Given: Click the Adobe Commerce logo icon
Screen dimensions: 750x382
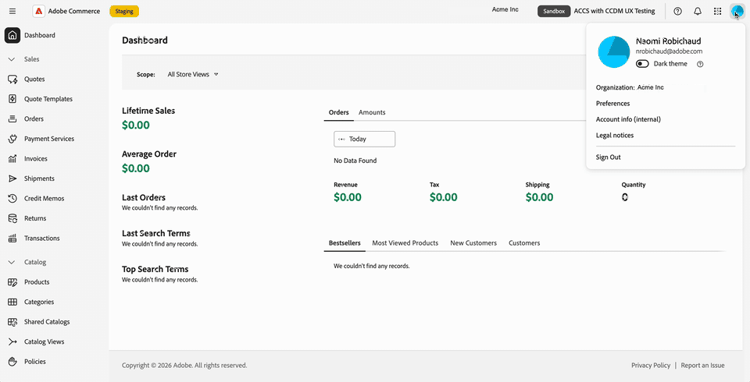Looking at the screenshot, I should tap(39, 11).
